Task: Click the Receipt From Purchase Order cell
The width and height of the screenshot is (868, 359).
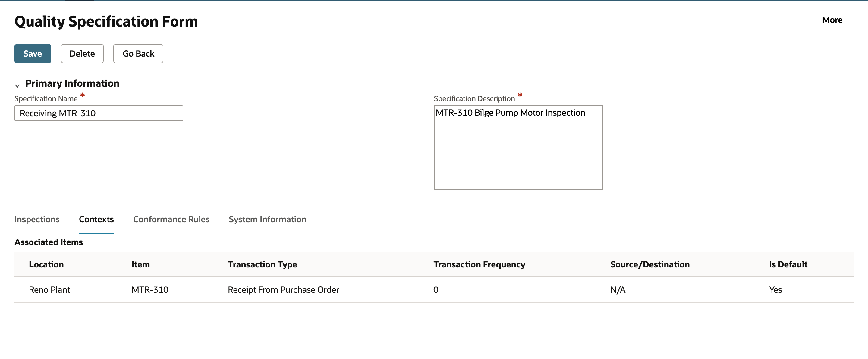Action: point(283,290)
